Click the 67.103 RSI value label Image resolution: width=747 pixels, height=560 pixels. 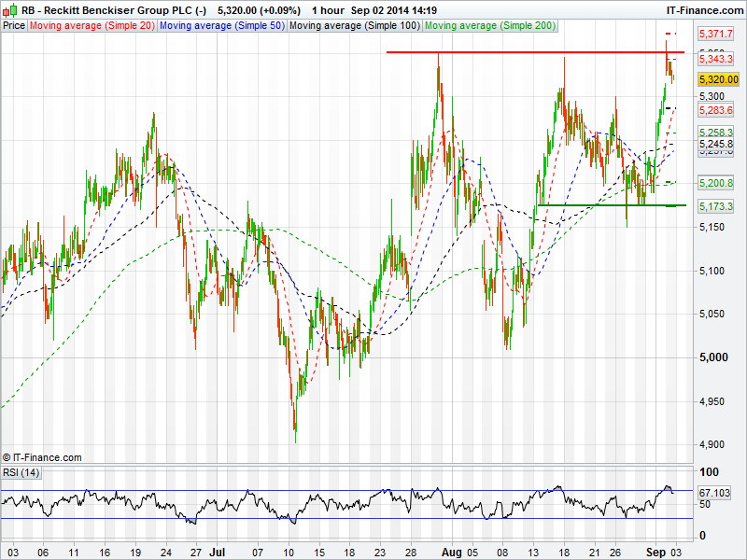click(x=714, y=492)
